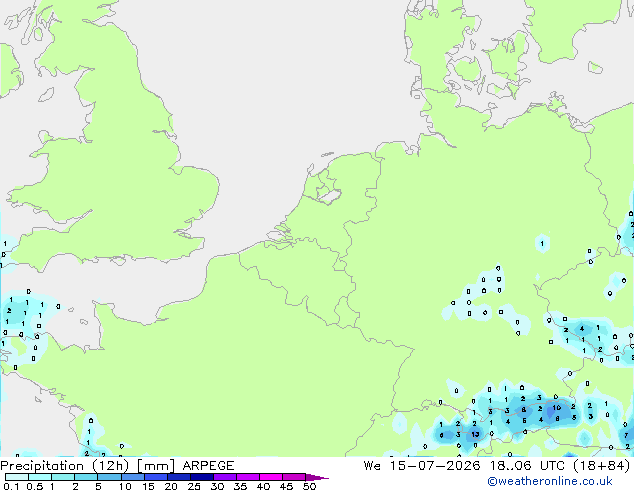Click the 35–40 mm violet legend swatch

(247, 477)
